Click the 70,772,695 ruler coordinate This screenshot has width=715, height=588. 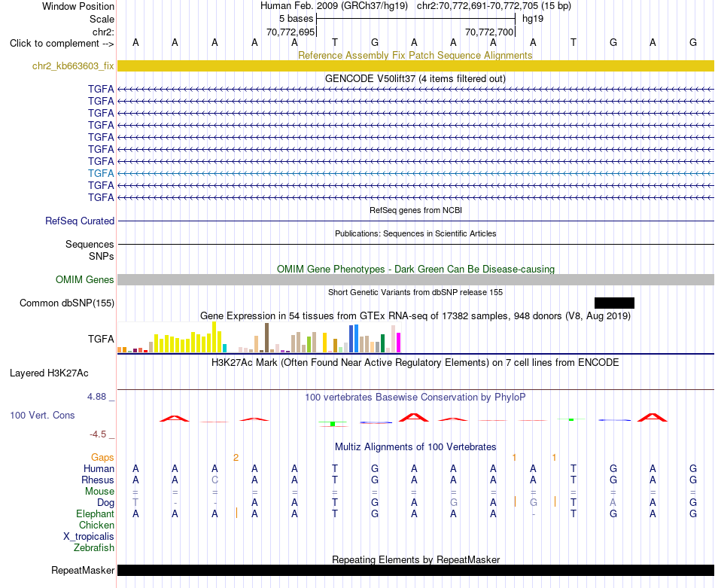coord(291,32)
